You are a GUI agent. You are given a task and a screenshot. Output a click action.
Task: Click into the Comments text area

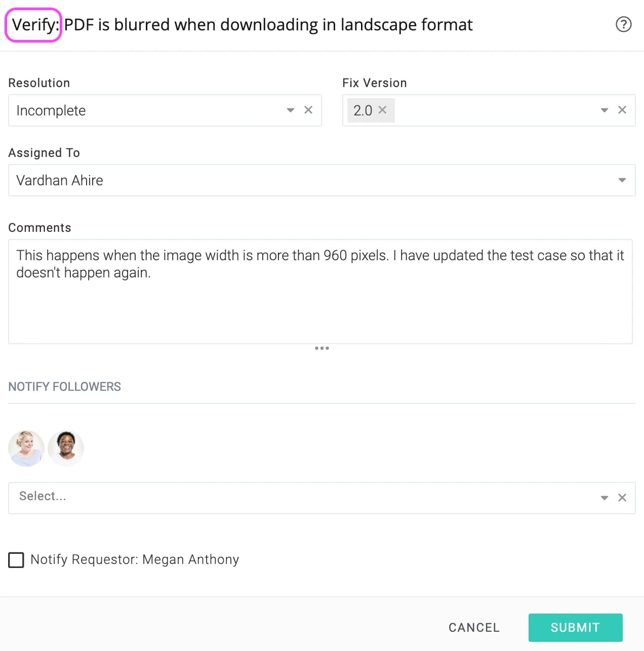320,292
